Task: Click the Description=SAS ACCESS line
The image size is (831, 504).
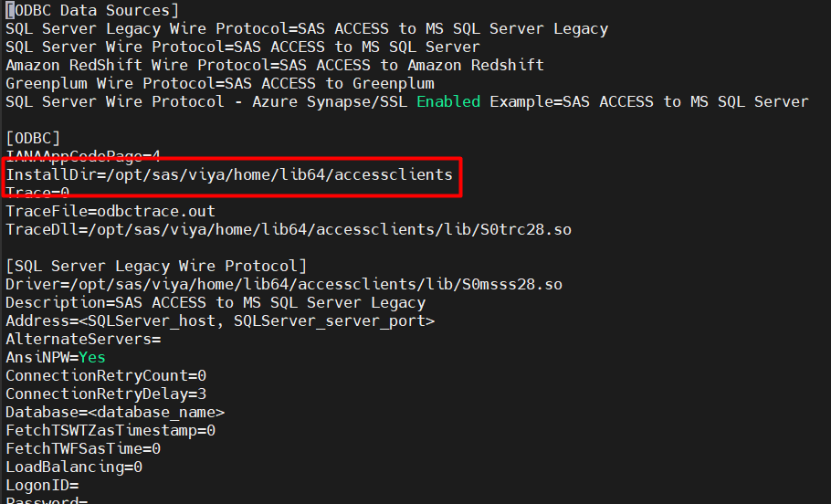Action: (x=216, y=302)
